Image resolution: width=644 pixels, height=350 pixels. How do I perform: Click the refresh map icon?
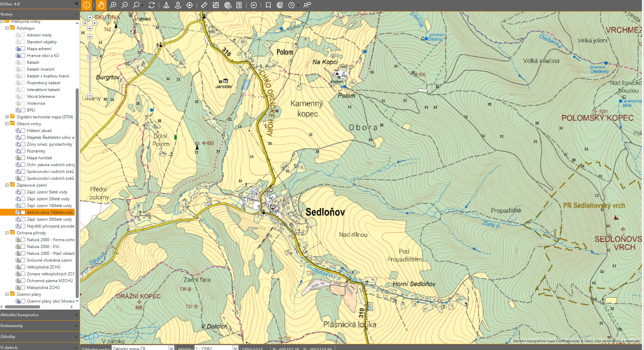(152, 5)
